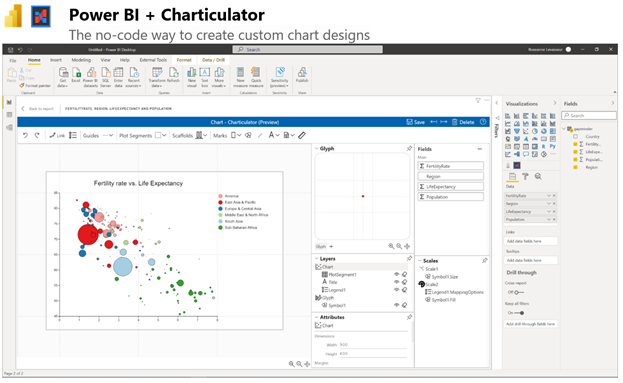
Task: Select Legend1.MappingOptions in Scales
Action: tap(455, 292)
